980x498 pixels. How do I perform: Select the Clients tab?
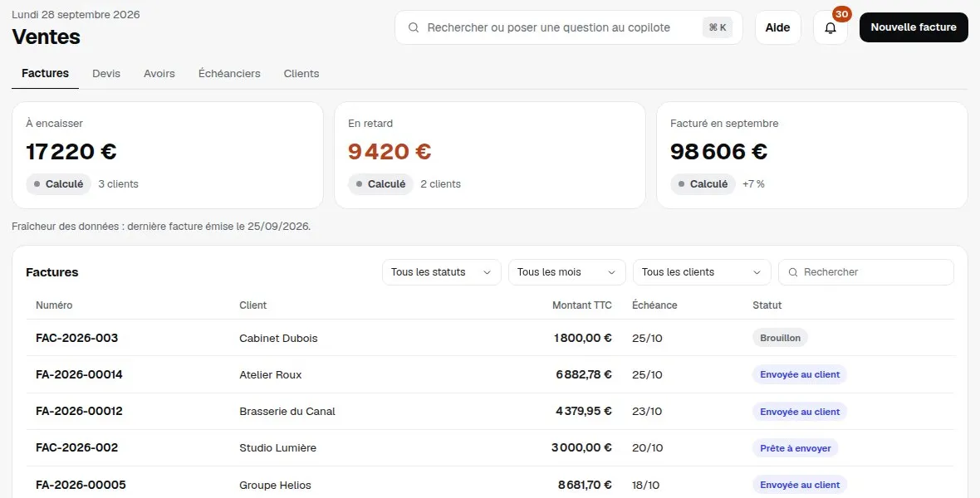coord(301,73)
